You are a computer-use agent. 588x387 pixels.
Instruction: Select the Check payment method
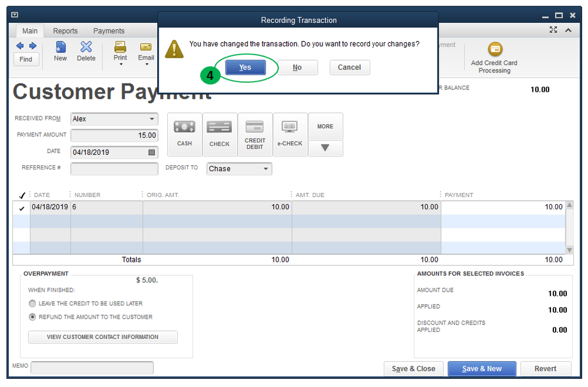(x=220, y=134)
